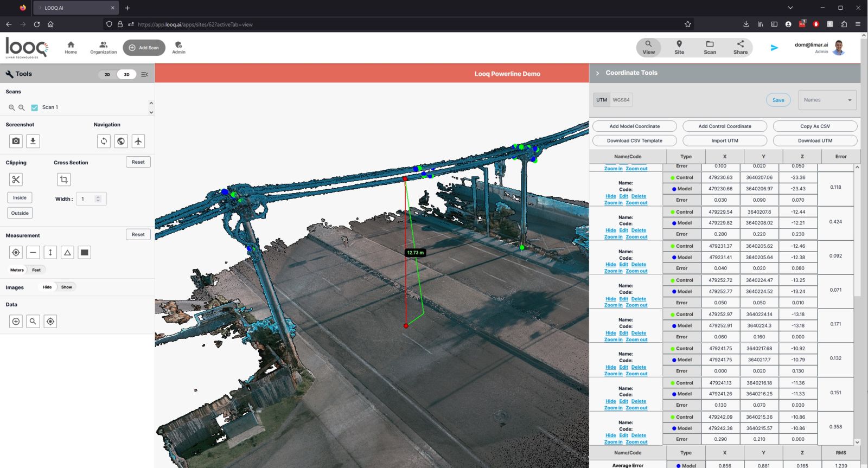868x468 pixels.
Task: Choose the point measurement target tool
Action: point(16,252)
